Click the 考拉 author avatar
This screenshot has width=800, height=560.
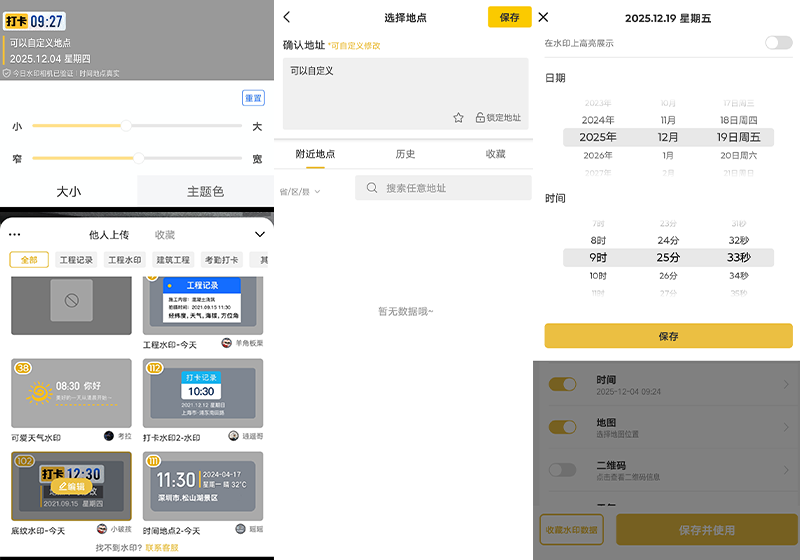pos(109,436)
